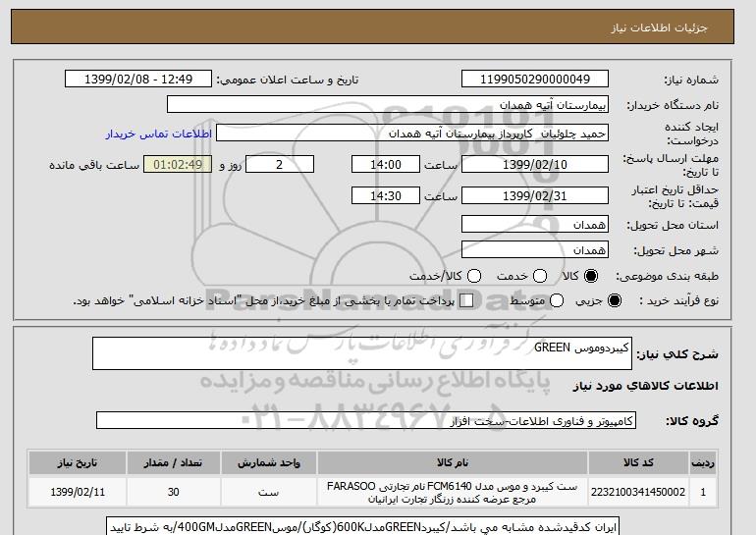Click the buyer name field بیمارستان آتیه همدان
This screenshot has width=756, height=535.
click(388, 105)
